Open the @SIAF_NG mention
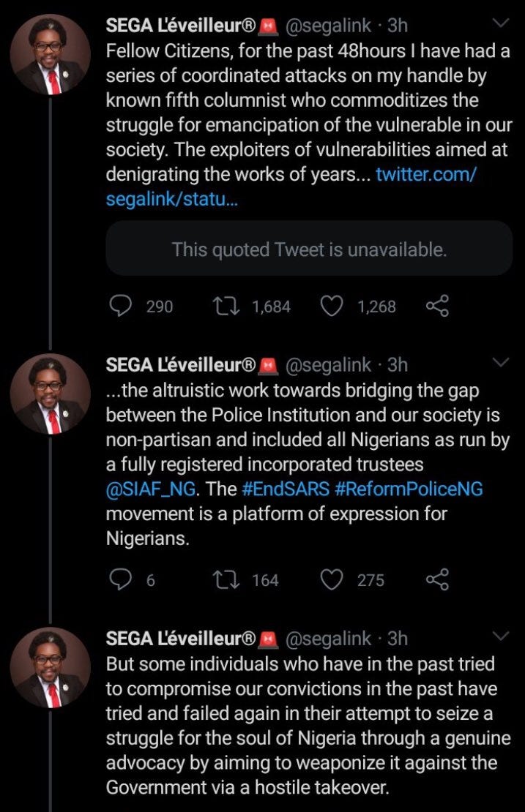The image size is (525, 812). pos(152,486)
